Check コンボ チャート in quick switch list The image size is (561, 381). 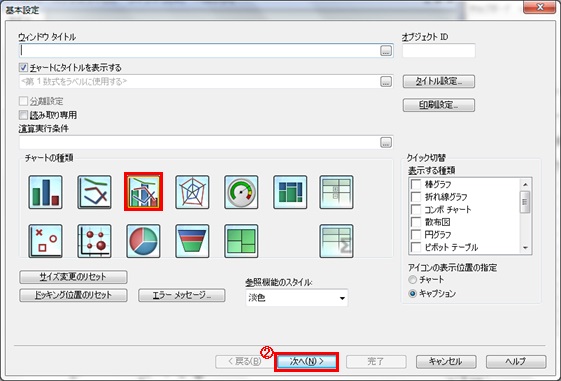tap(416, 209)
